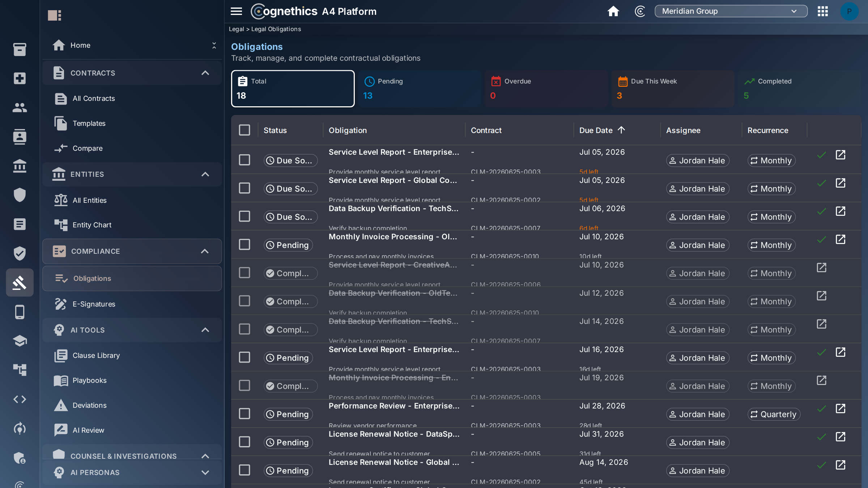Mark Service Level Report Jul 05 Enterprise complete
Image resolution: width=868 pixels, height=488 pixels.
click(822, 155)
